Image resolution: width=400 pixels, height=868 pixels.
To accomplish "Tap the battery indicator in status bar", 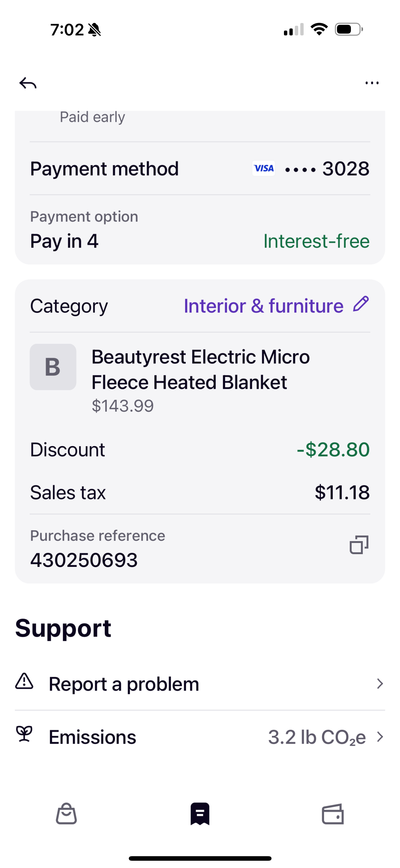I will pos(349,29).
